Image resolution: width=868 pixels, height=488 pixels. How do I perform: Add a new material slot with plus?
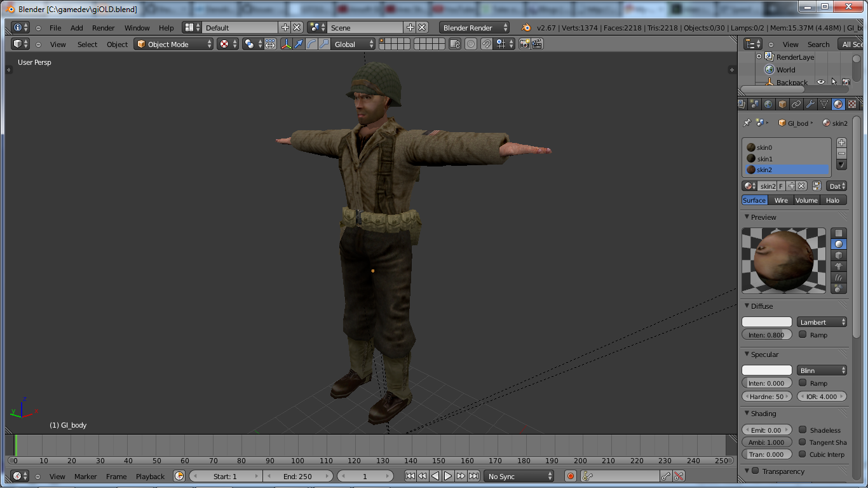tap(841, 142)
